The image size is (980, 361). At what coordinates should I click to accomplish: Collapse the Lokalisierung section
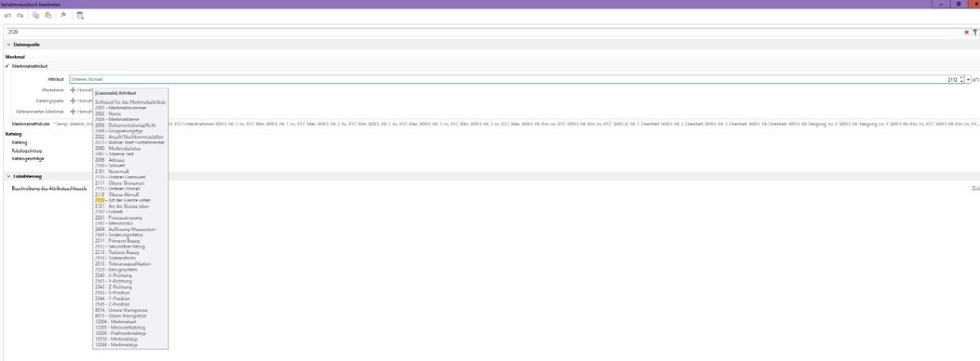point(8,176)
